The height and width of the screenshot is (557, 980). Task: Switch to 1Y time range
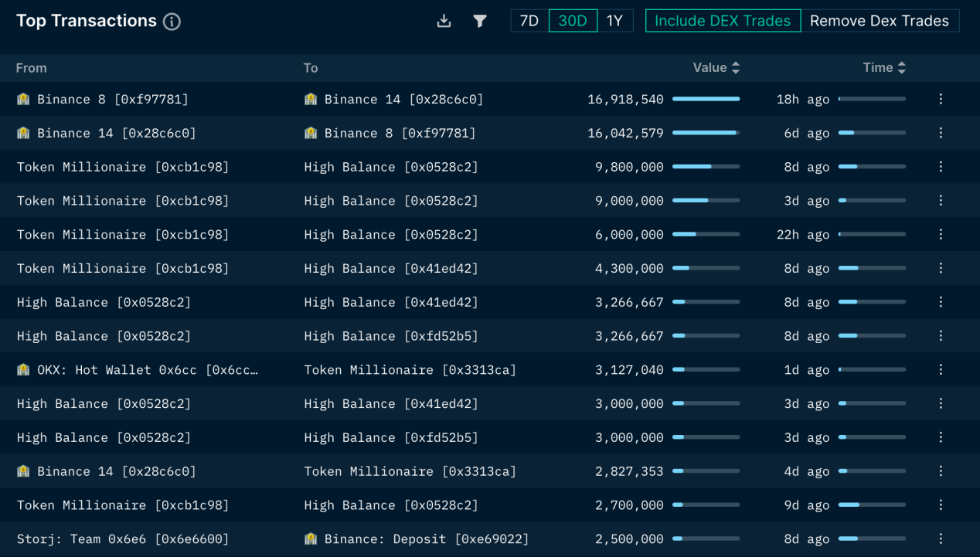point(614,21)
